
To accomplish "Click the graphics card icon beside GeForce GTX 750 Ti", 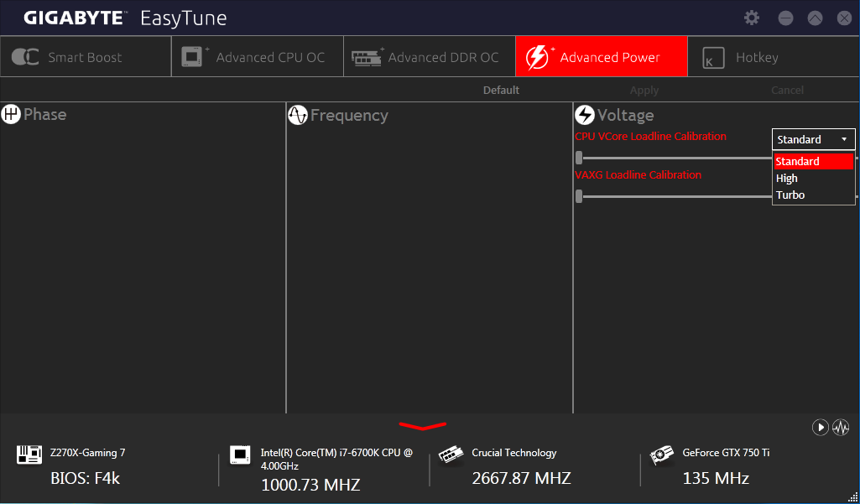I will [x=662, y=455].
